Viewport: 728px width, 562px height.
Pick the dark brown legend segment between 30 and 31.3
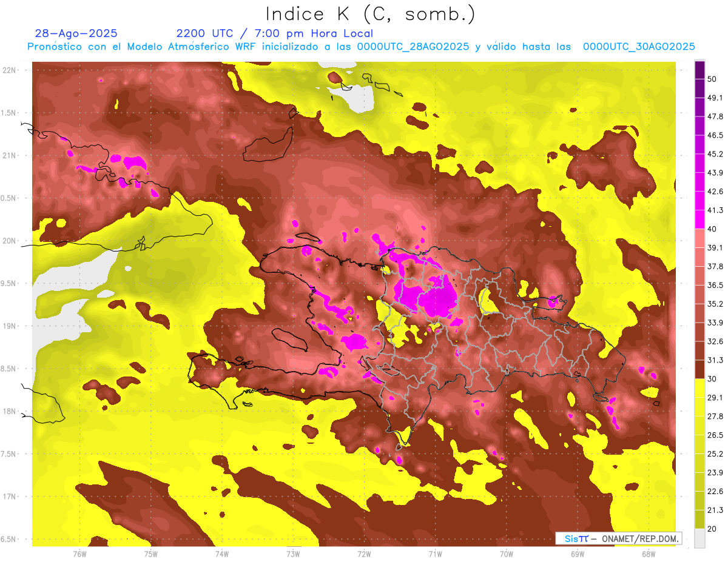point(699,369)
